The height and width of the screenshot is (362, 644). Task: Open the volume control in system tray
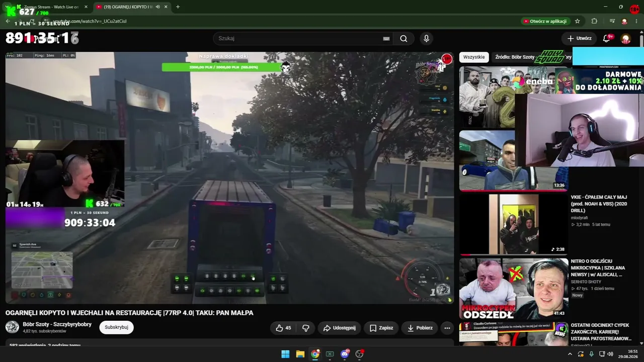pos(610,354)
